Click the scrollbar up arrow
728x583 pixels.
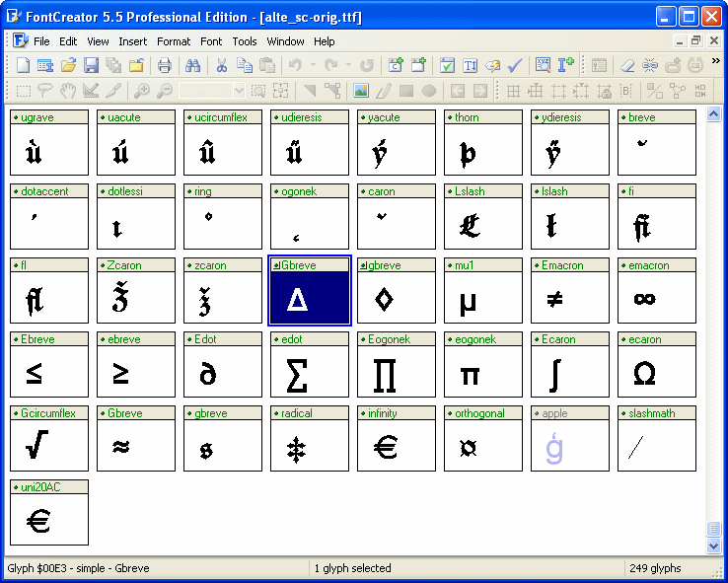click(x=713, y=113)
